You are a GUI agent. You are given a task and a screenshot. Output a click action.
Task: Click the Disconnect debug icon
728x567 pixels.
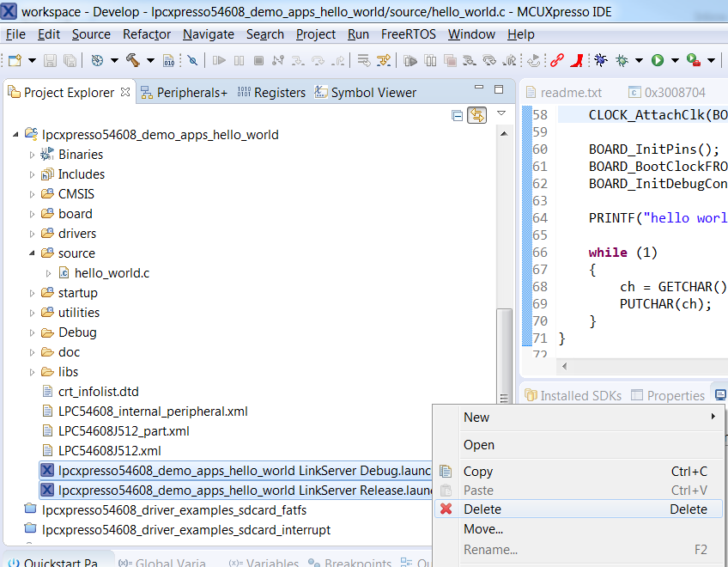pyautogui.click(x=278, y=60)
